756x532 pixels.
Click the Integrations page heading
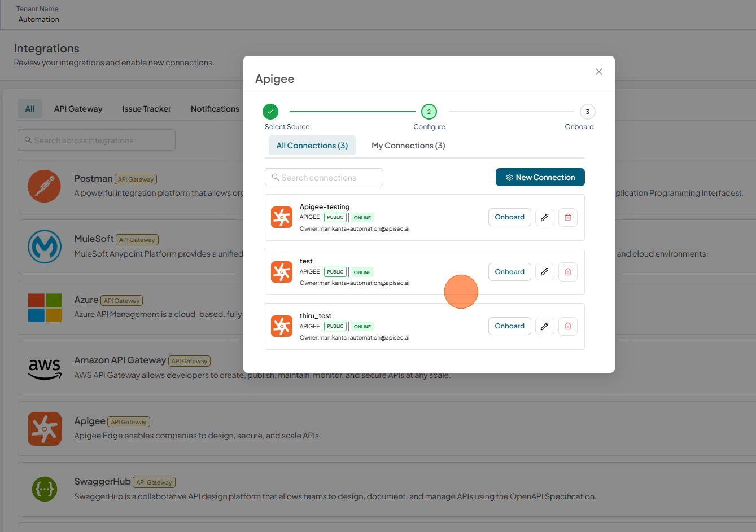[46, 49]
